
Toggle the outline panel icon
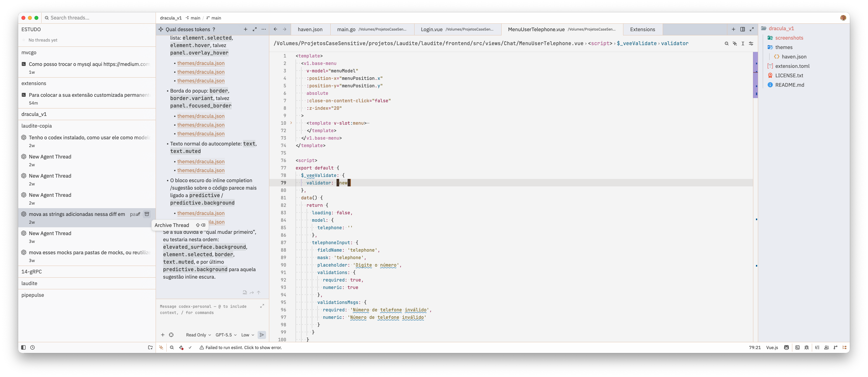[817, 347]
